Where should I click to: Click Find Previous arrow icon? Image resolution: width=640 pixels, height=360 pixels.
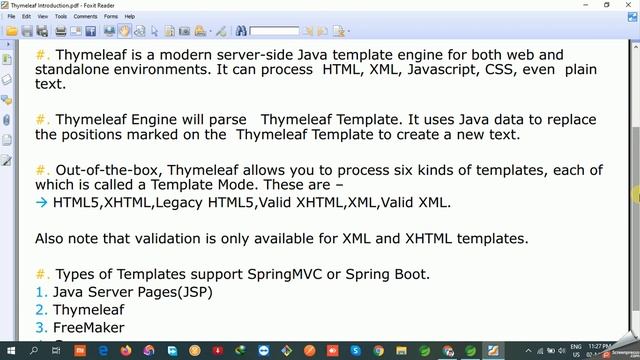(308, 31)
